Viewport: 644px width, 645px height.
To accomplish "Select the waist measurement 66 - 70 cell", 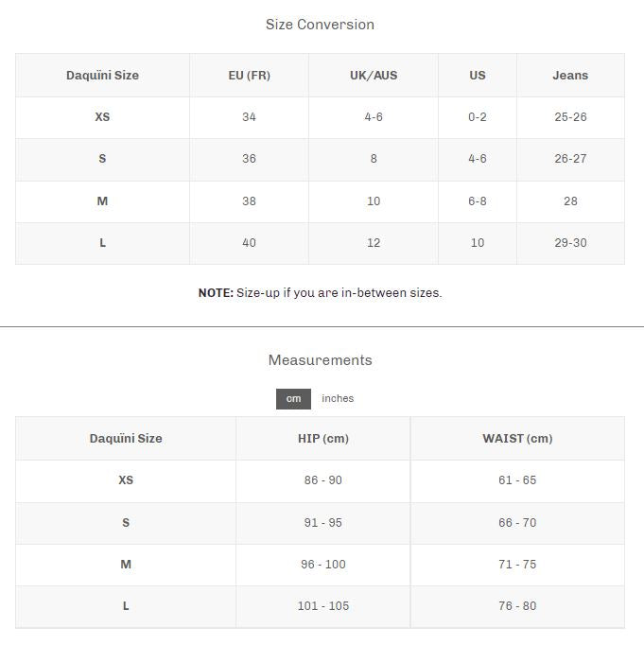I will pyautogui.click(x=517, y=523).
